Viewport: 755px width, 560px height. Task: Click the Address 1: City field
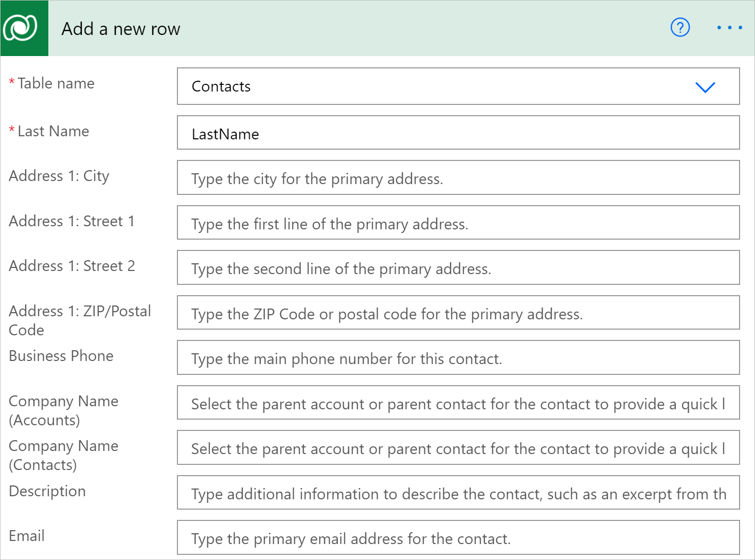tap(458, 178)
